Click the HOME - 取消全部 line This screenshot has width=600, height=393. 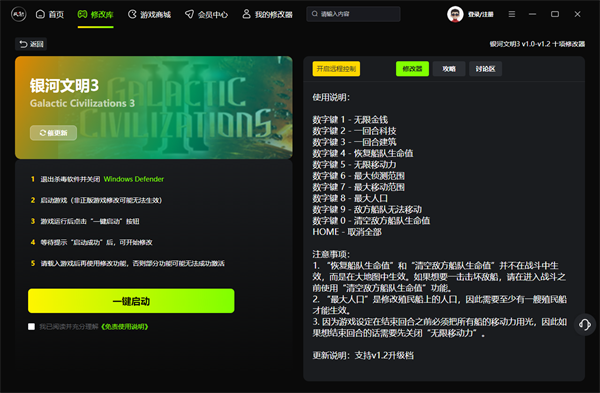(347, 232)
